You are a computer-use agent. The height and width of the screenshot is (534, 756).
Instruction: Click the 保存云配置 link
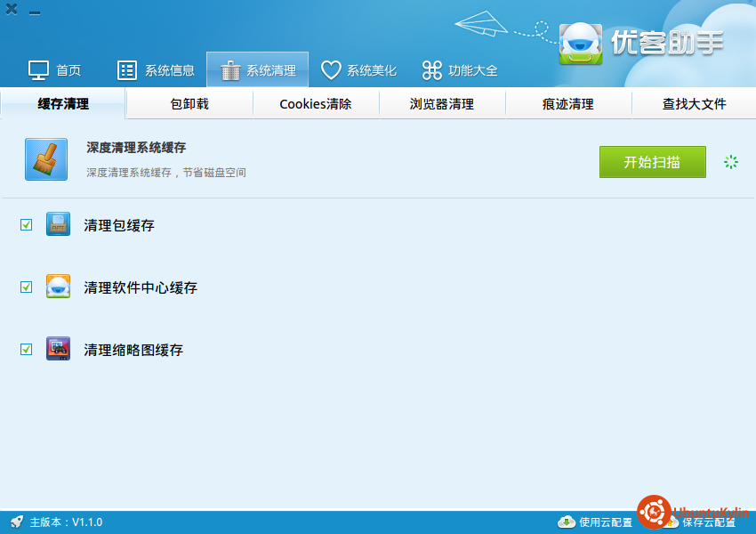click(x=708, y=522)
